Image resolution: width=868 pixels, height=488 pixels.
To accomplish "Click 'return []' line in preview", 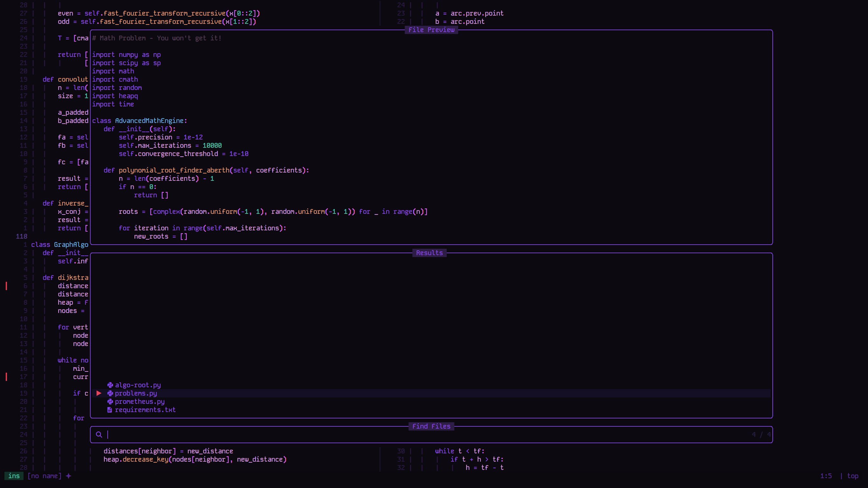I will (x=151, y=195).
